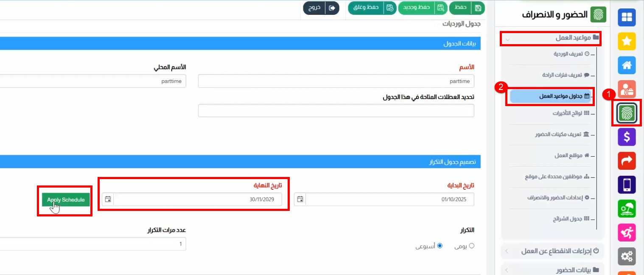644x275 pixels.
Task: Select the fingerprint attendance module icon
Action: coord(627,113)
